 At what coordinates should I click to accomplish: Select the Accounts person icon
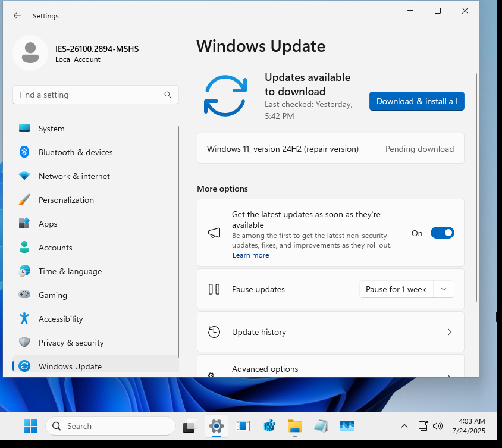24,248
